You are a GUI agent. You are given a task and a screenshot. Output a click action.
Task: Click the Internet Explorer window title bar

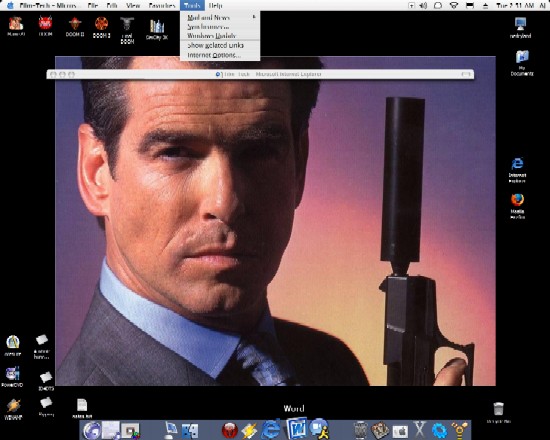click(x=260, y=74)
